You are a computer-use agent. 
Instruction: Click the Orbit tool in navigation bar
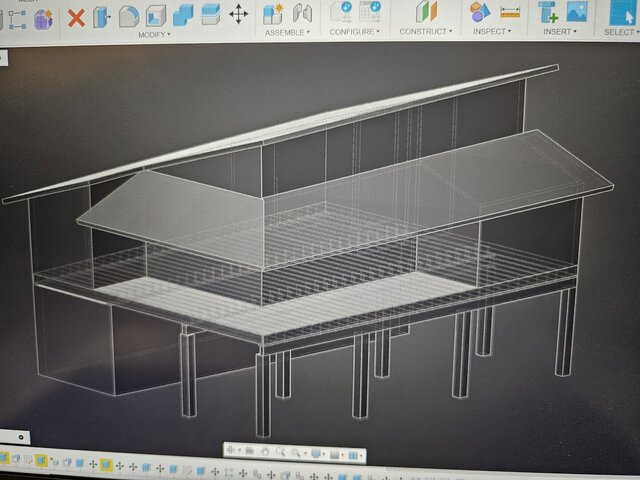tap(230, 450)
